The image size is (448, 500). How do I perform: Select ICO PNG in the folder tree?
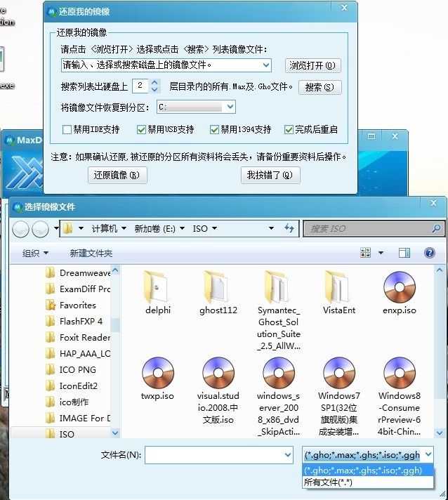coord(71,369)
